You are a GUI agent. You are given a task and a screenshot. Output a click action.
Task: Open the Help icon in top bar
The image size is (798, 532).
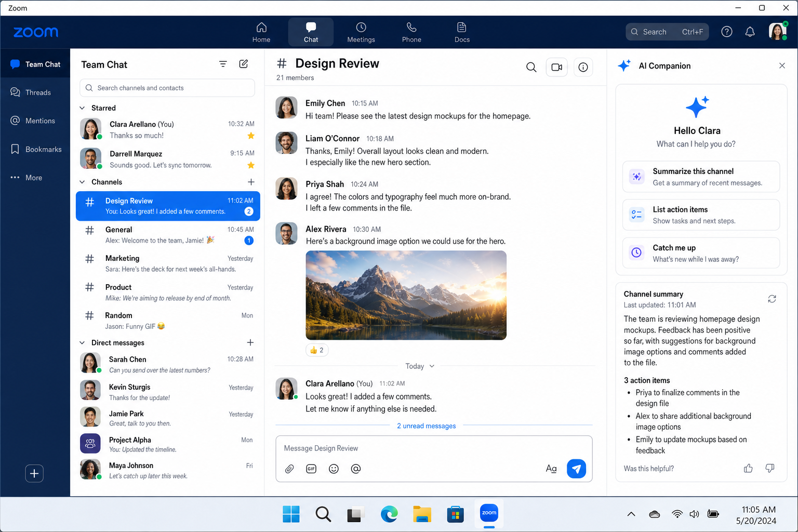click(727, 32)
